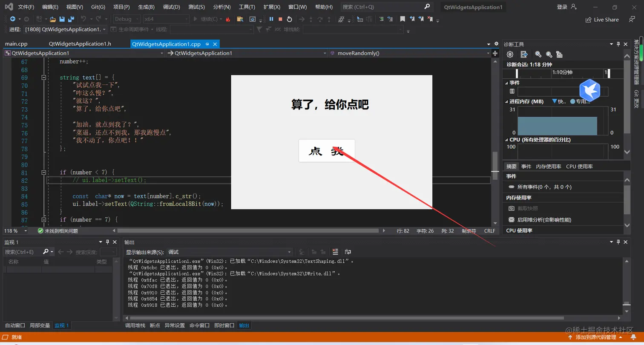Image resolution: width=644 pixels, height=345 pixels.
Task: Click 登录 sign-in link
Action: coord(562,7)
